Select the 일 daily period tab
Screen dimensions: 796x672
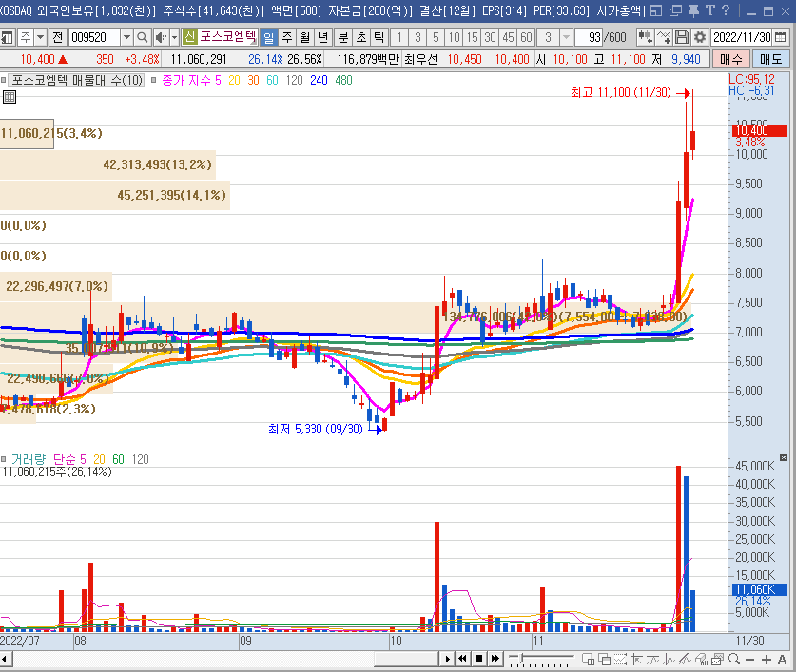[x=268, y=37]
